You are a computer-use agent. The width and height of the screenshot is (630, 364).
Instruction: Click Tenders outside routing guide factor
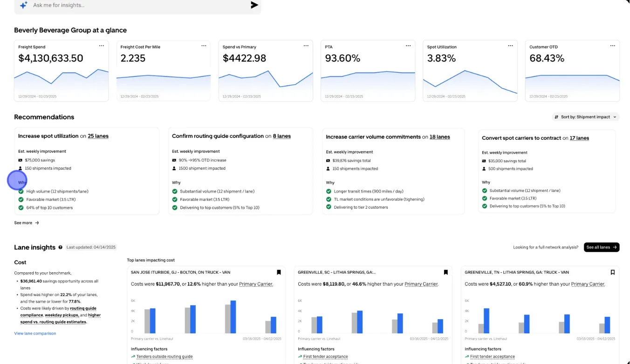coord(164,357)
